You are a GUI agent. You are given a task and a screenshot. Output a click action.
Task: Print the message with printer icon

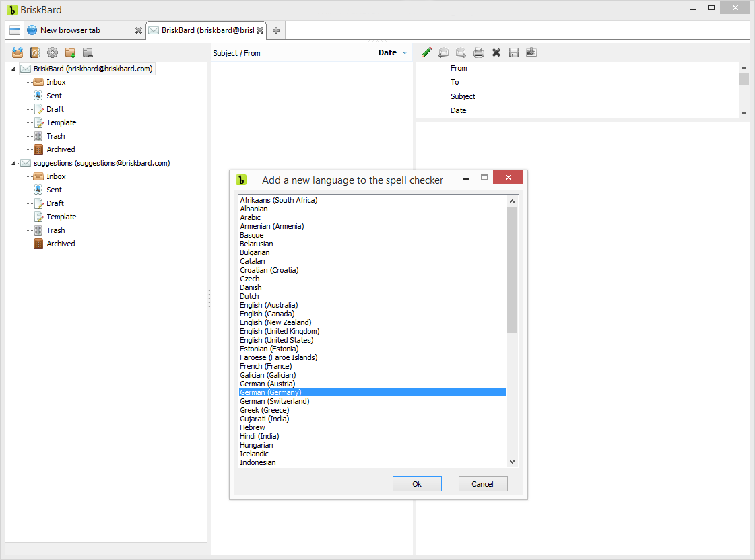(479, 53)
